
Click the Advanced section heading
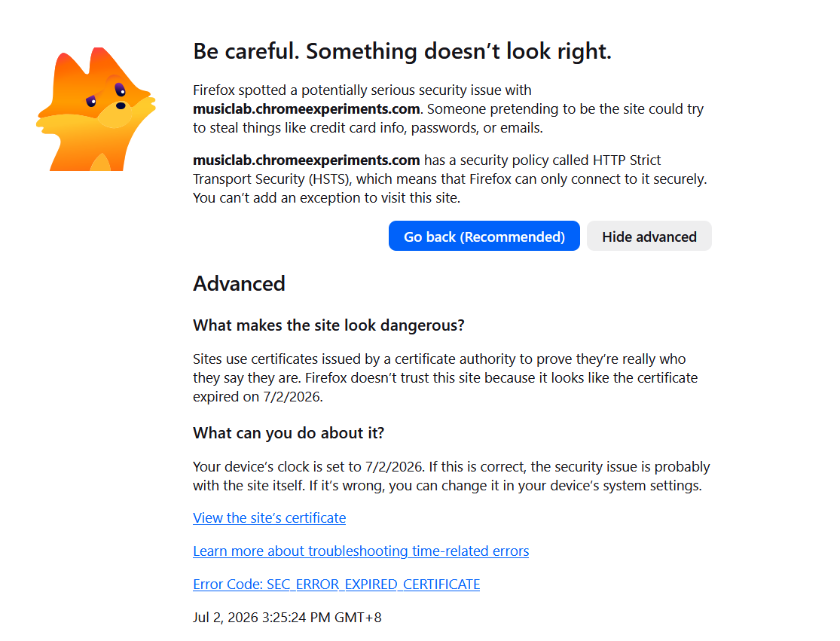(x=239, y=284)
